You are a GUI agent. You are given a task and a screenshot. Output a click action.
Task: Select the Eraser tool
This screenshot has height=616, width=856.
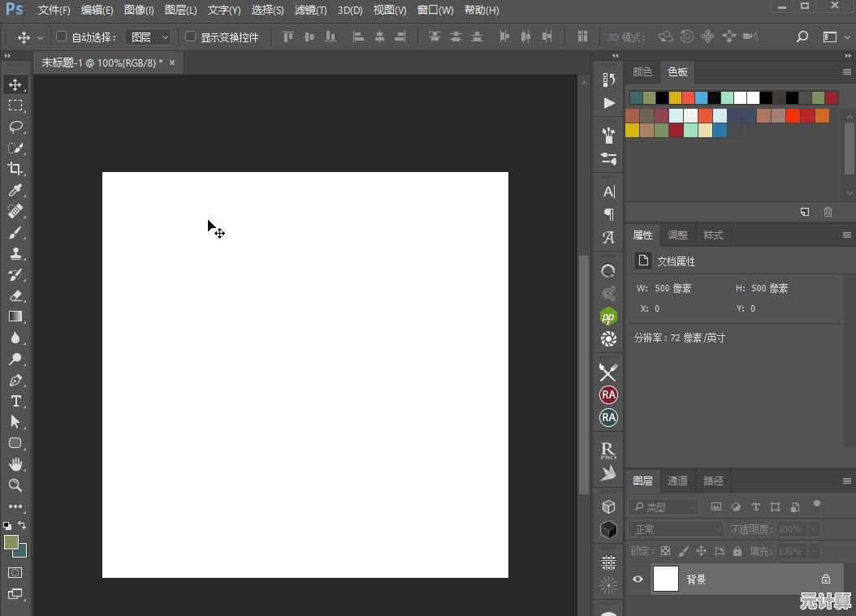pos(15,295)
